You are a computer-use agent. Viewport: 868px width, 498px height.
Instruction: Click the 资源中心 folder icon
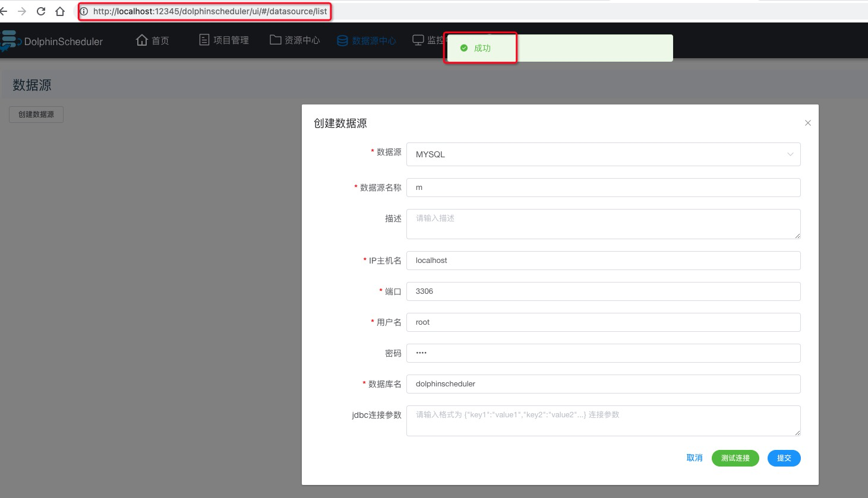point(274,39)
